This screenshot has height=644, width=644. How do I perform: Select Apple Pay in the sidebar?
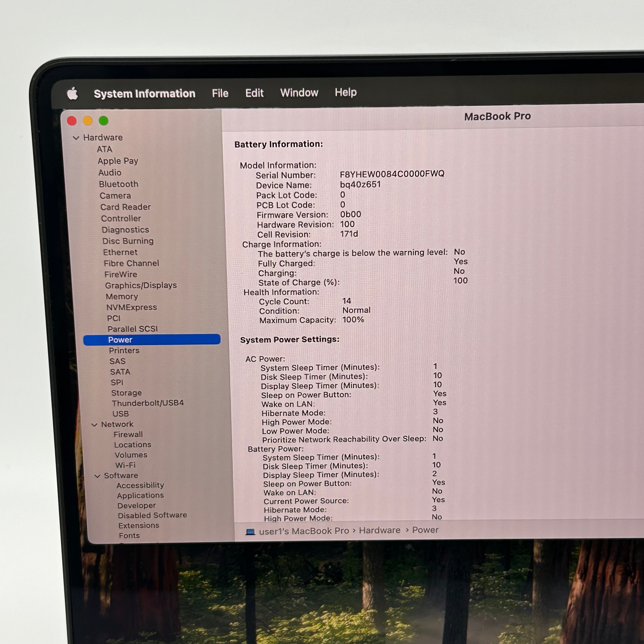click(118, 161)
